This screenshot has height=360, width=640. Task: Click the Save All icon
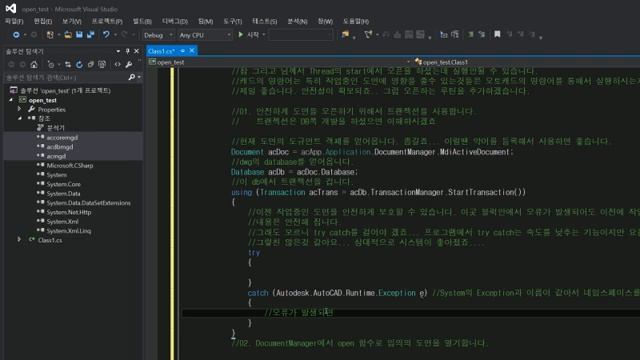[90, 35]
